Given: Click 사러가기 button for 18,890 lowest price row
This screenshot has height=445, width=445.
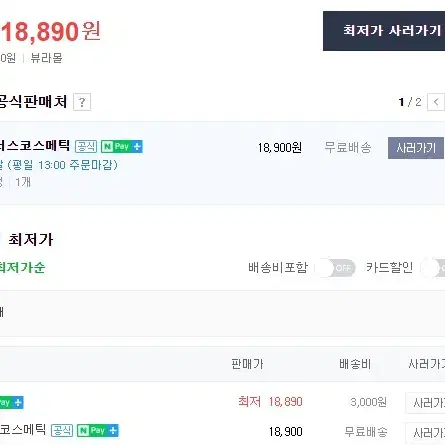Looking at the screenshot, I should point(425,403).
